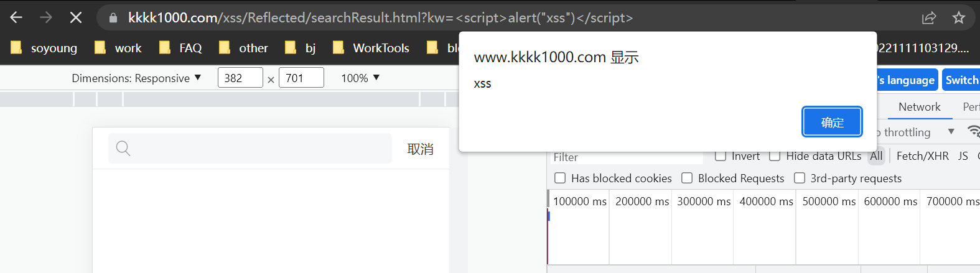The image size is (980, 273).
Task: Open the Dimensions Responsive dropdown
Action: pos(136,78)
